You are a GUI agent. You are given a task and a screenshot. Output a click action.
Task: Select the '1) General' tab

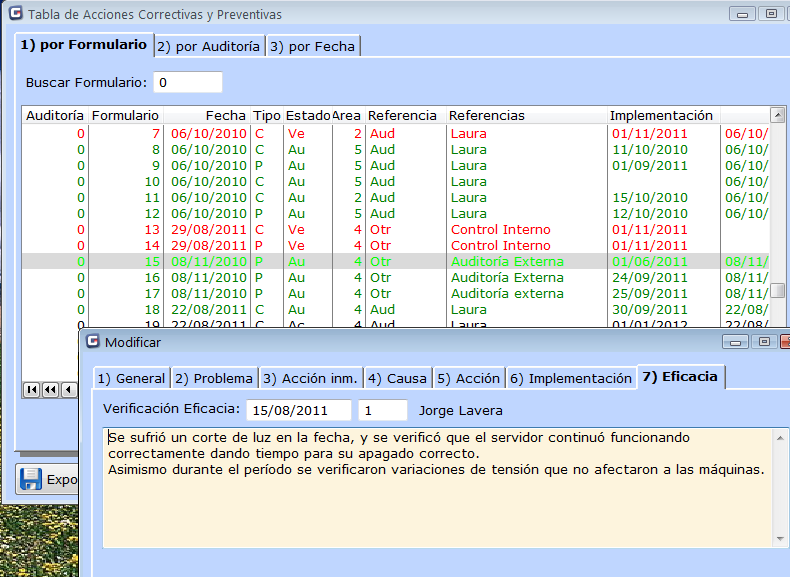pyautogui.click(x=131, y=378)
